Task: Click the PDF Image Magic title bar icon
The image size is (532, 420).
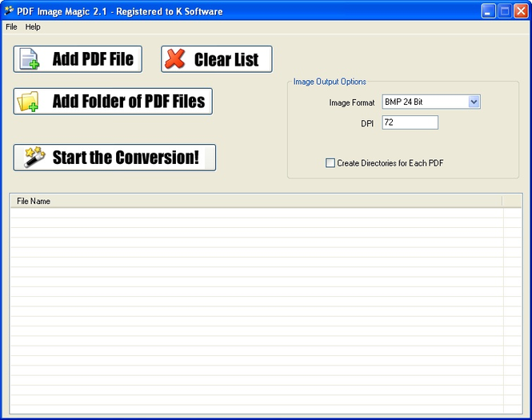Action: pyautogui.click(x=9, y=11)
